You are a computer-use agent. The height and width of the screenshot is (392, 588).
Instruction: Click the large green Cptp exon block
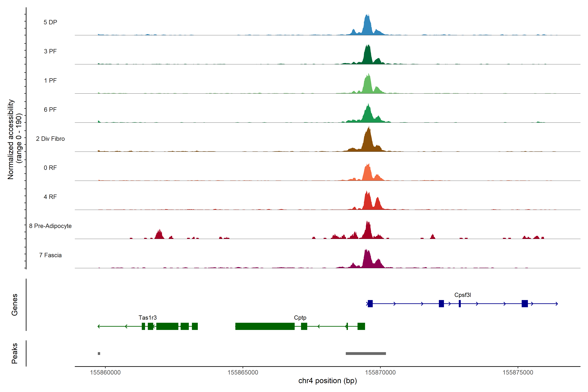(265, 326)
